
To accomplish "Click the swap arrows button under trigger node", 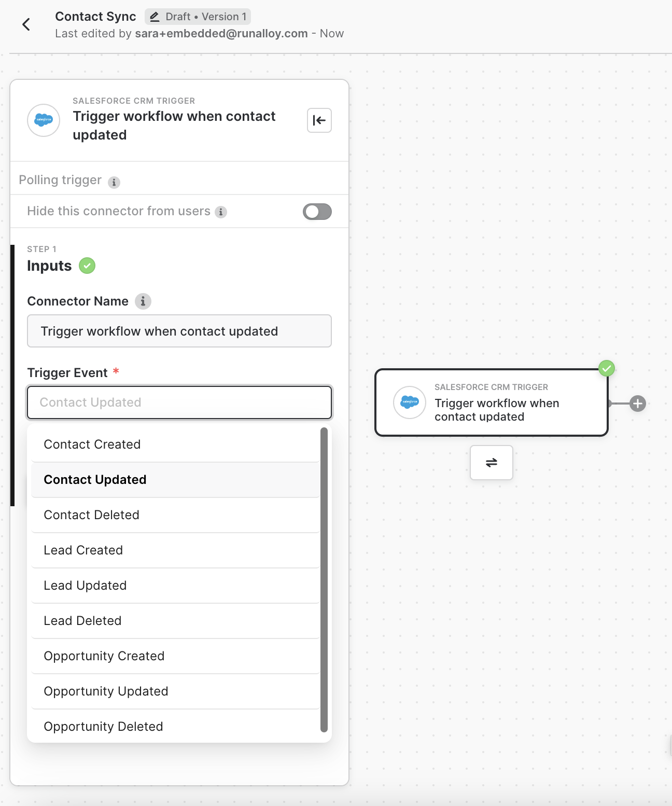I will (492, 463).
